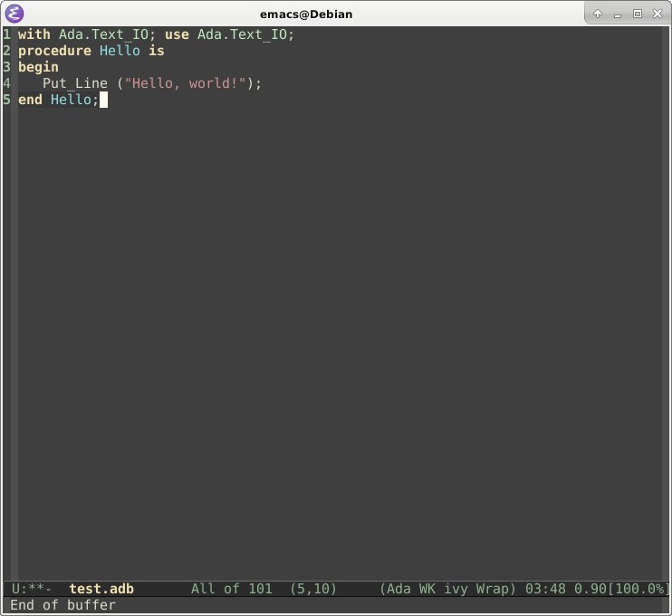Click line number 2 in the margin
672x616 pixels.
[x=6, y=51]
